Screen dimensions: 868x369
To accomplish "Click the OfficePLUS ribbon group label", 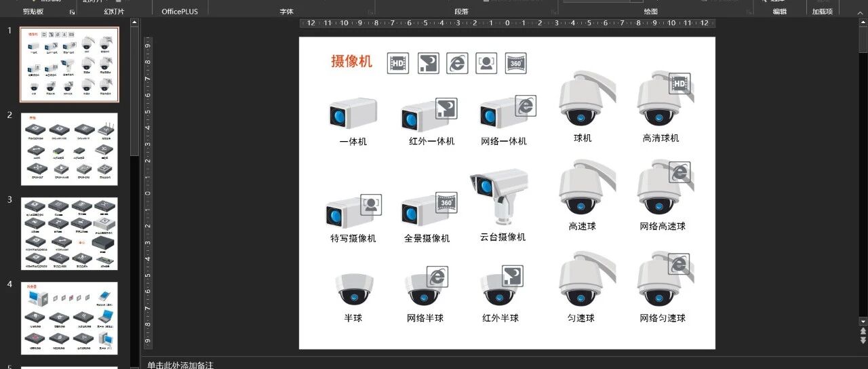I will click(x=180, y=12).
